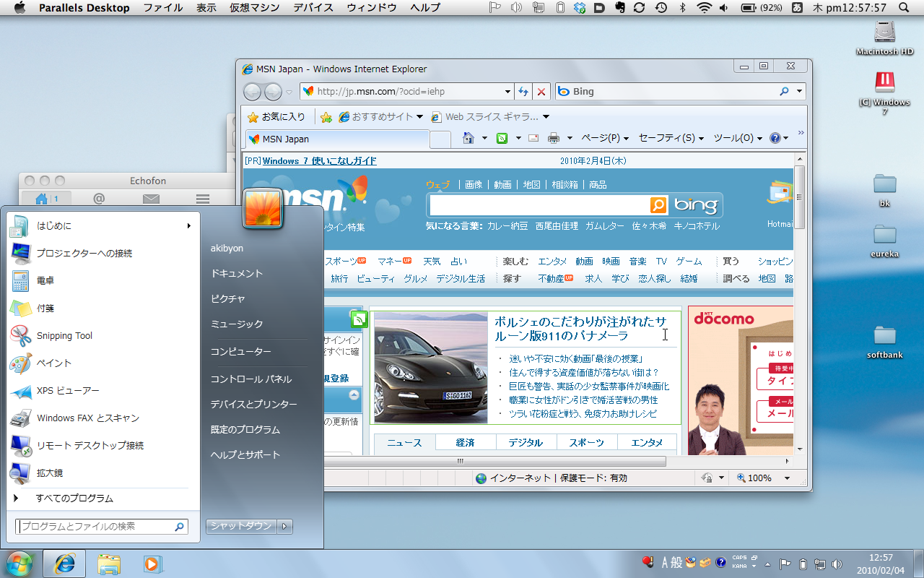This screenshot has width=924, height=578.
Task: Click the IE stop loading button
Action: (541, 92)
